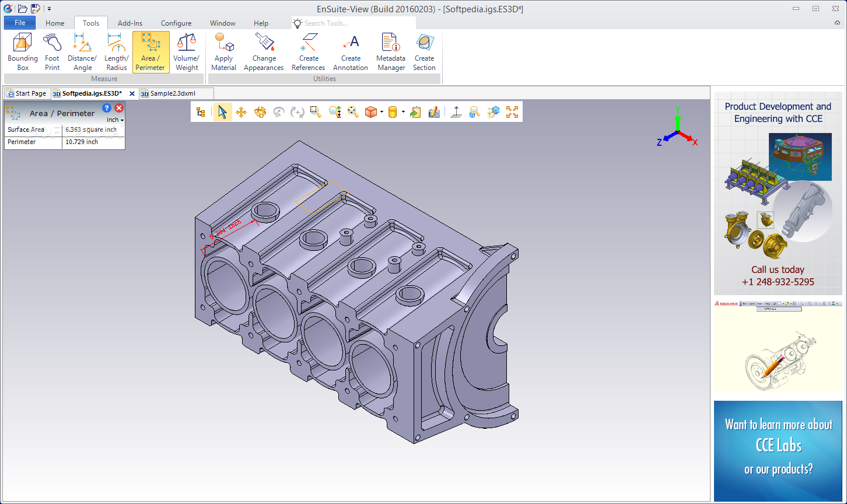Click the EnSuite-View application logo icon
The width and height of the screenshot is (847, 504).
[8, 8]
